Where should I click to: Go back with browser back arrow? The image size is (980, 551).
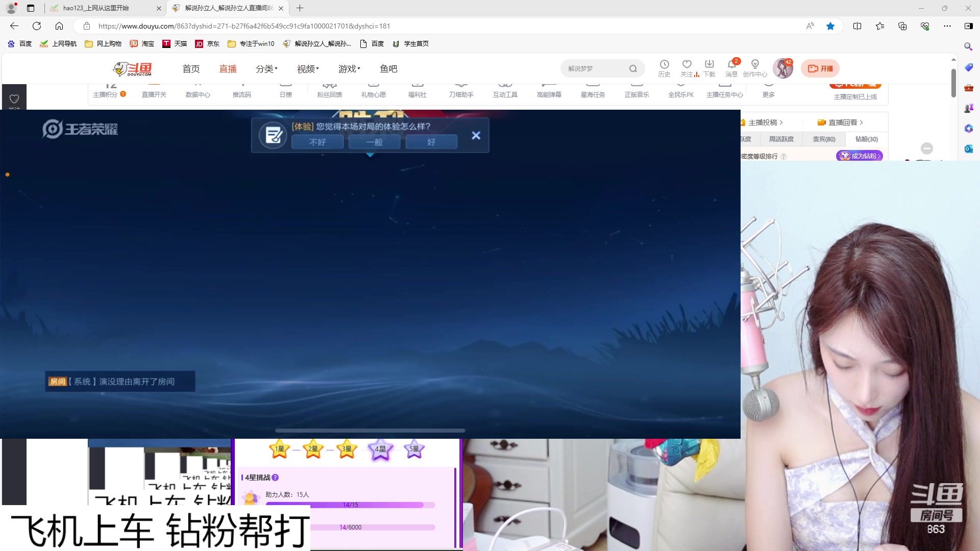pos(14,26)
